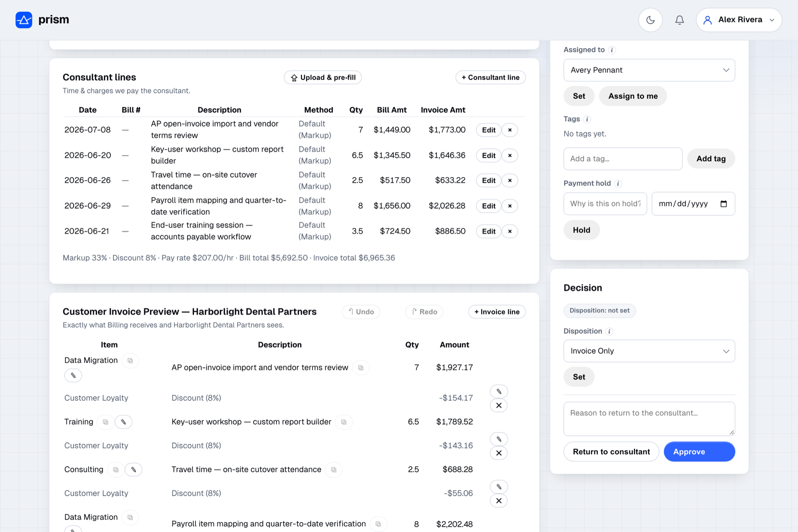The width and height of the screenshot is (798, 532).
Task: Delete the End-user training session line
Action: 510,231
